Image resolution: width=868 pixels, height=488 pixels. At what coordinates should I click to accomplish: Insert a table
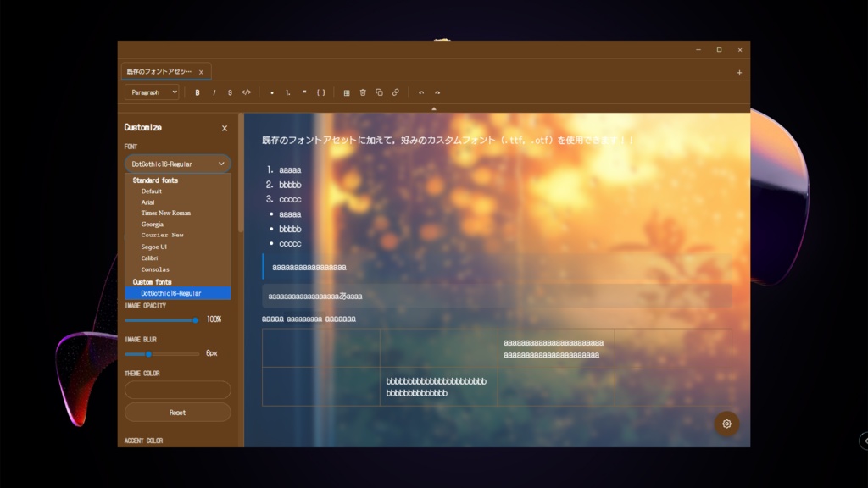[x=347, y=92]
